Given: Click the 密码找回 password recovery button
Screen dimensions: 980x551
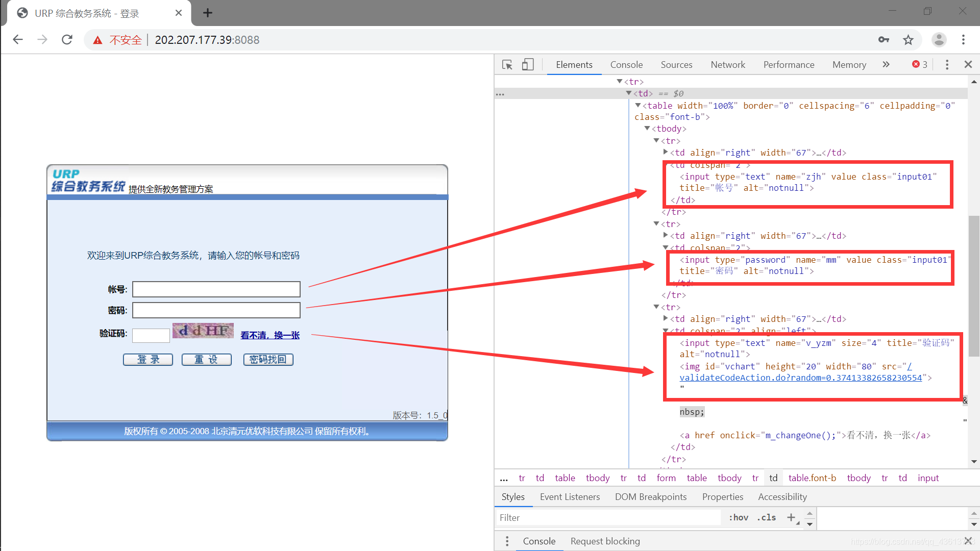Looking at the screenshot, I should pyautogui.click(x=268, y=360).
